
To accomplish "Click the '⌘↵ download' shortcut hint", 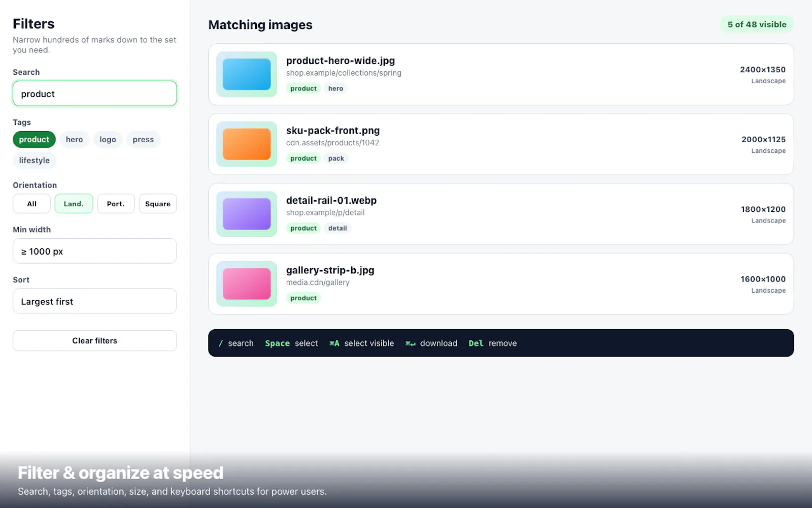I will (x=431, y=343).
